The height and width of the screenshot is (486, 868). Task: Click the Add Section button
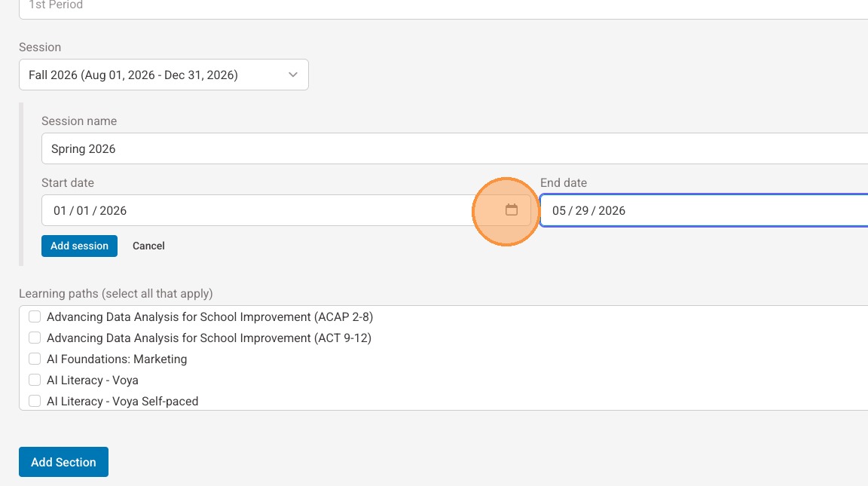click(x=63, y=462)
